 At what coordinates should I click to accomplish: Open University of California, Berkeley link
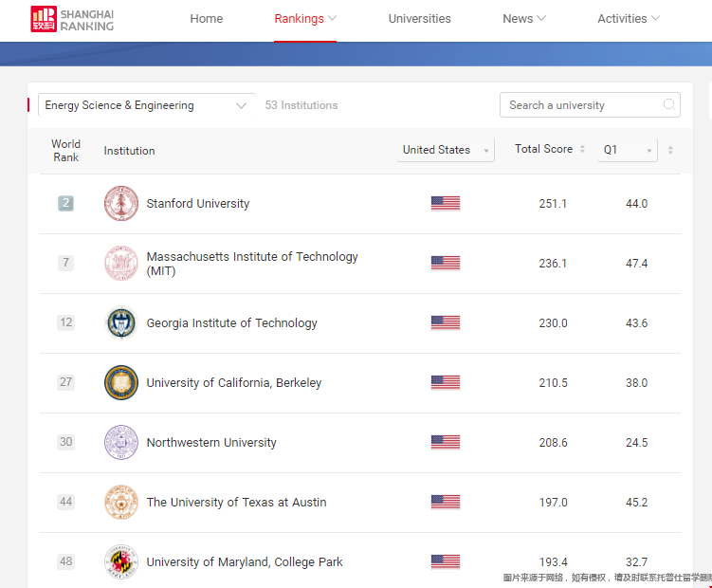(x=234, y=382)
